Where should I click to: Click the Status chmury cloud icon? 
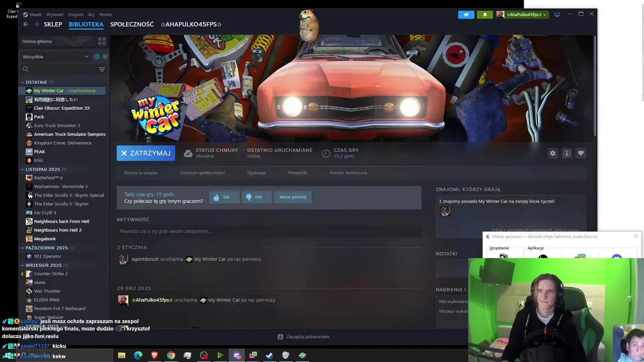click(188, 153)
